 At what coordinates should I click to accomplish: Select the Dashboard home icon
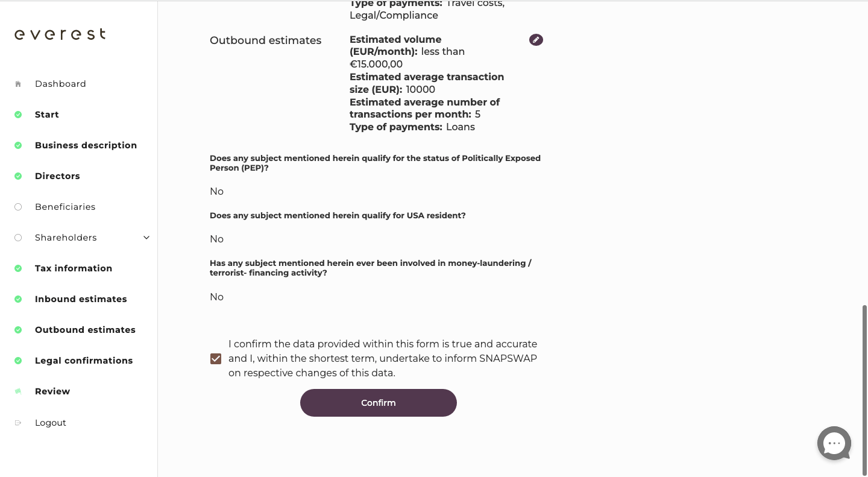18,83
